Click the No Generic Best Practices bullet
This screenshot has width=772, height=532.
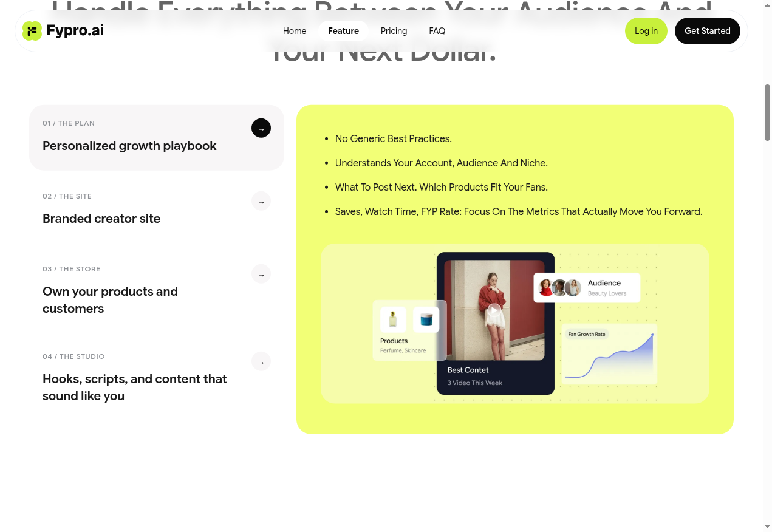pos(394,138)
